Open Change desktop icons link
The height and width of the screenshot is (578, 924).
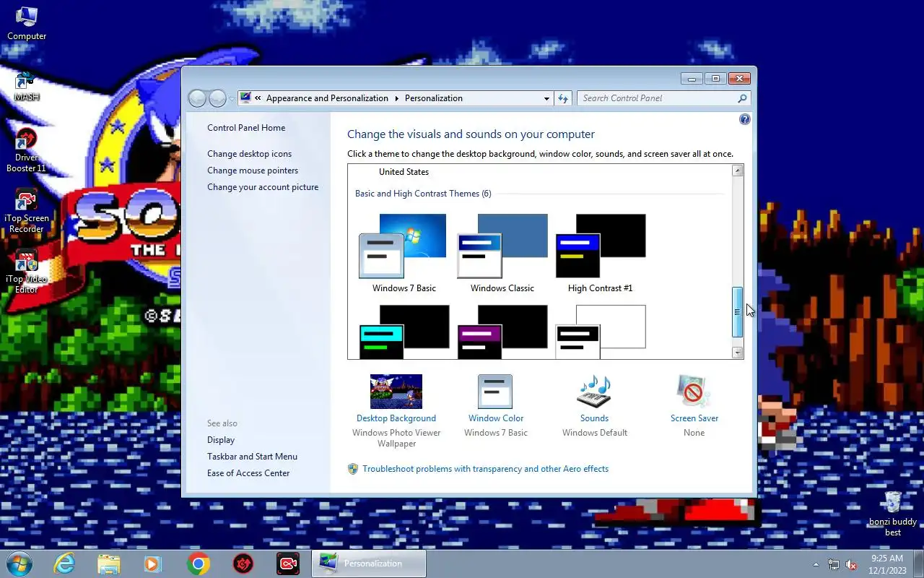point(250,154)
